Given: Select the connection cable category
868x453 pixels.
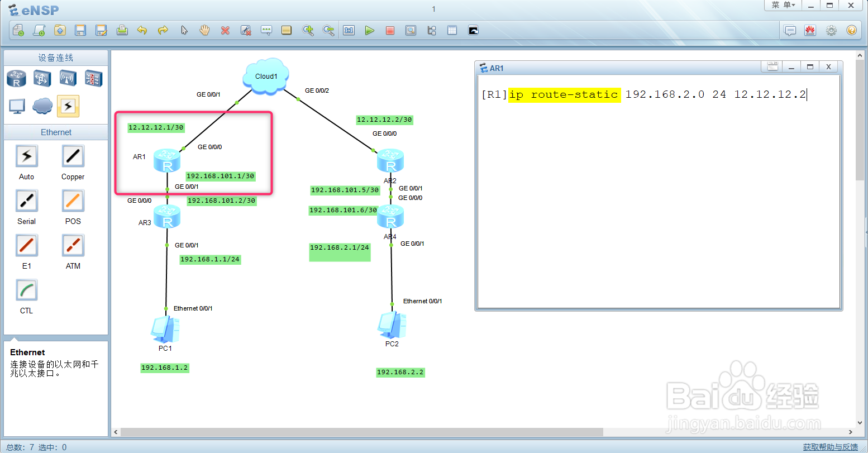Looking at the screenshot, I should [x=68, y=106].
